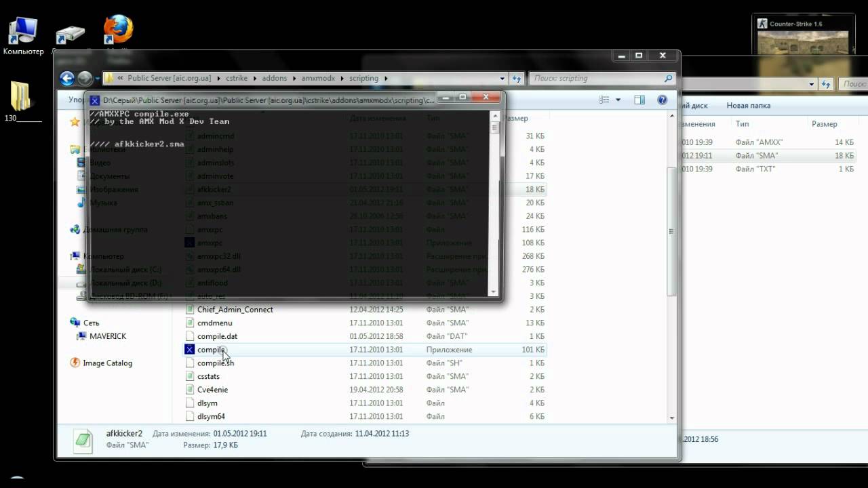Click the console window title bar icon
Screen dimensions: 868x488
tap(95, 100)
